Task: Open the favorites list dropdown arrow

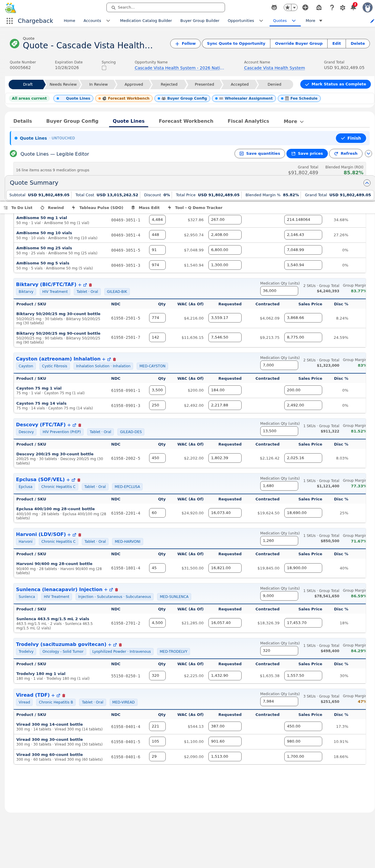Action: [295, 7]
